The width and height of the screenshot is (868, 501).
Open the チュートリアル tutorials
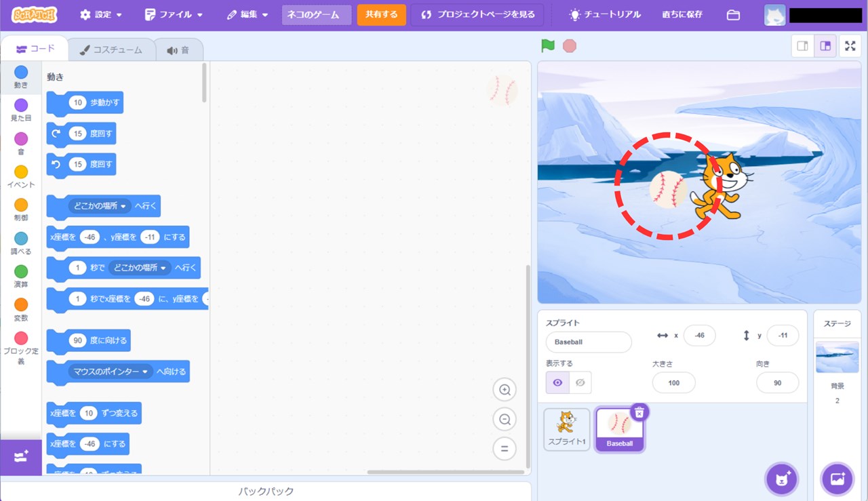point(605,15)
